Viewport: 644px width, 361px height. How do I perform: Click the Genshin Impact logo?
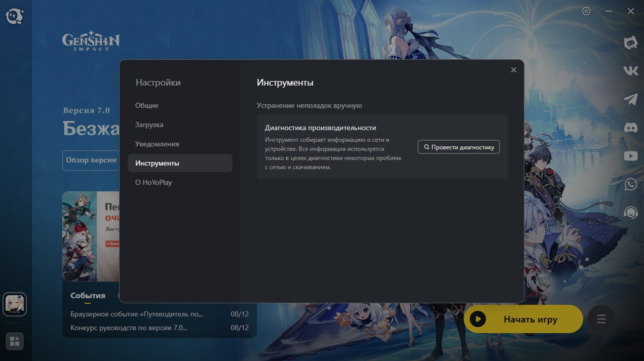(91, 41)
